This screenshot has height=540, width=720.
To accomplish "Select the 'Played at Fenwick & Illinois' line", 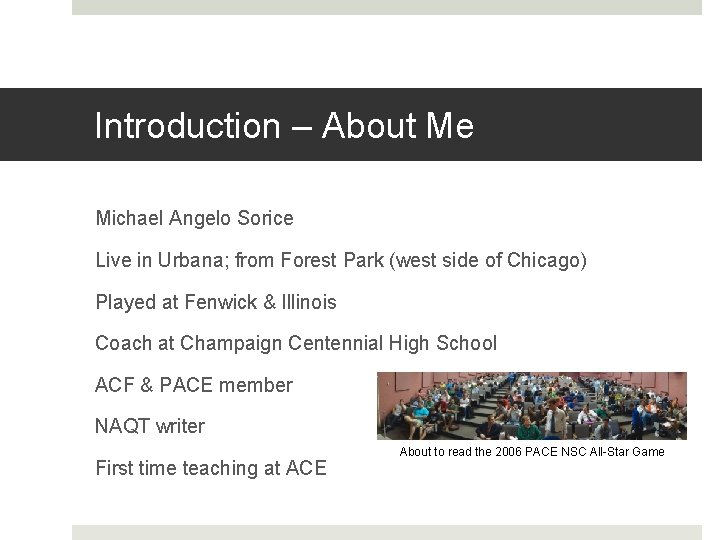I will [x=215, y=302].
